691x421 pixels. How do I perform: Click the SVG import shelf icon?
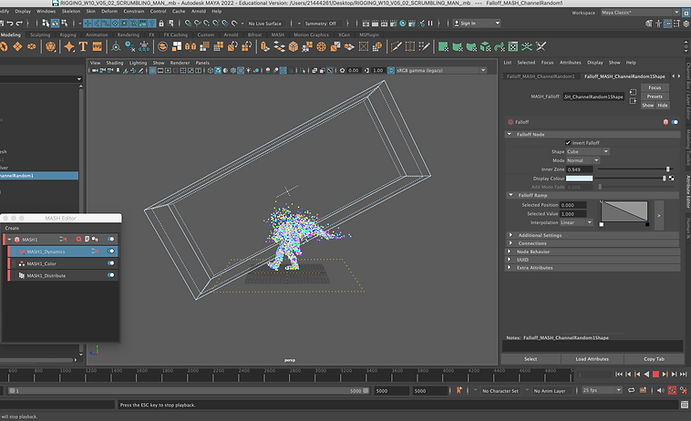coord(97,47)
